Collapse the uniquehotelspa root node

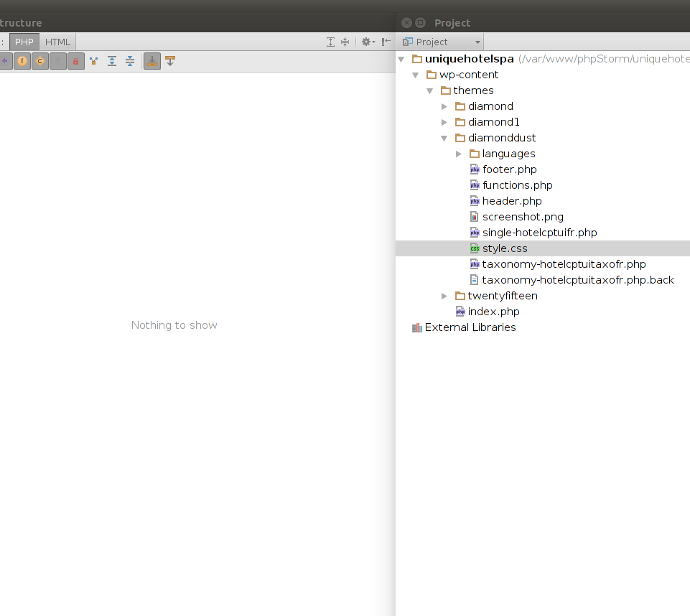(x=401, y=59)
